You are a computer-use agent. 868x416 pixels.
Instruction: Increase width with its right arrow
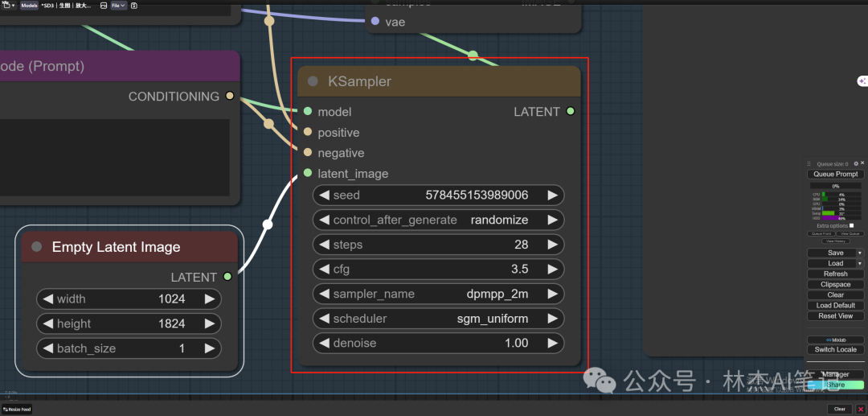click(x=209, y=299)
